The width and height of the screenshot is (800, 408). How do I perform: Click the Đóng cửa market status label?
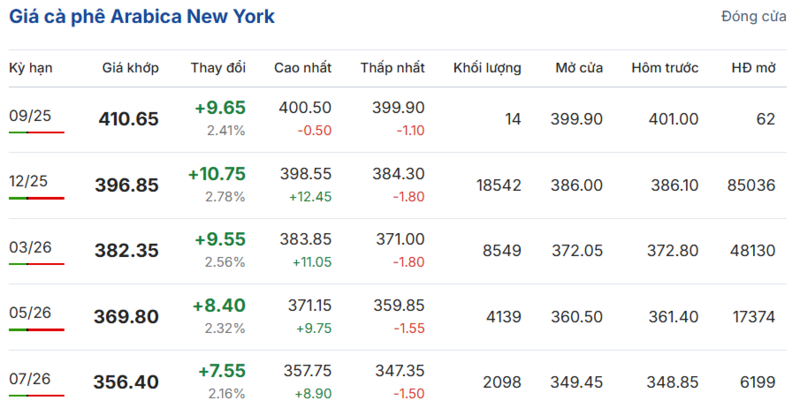(754, 16)
